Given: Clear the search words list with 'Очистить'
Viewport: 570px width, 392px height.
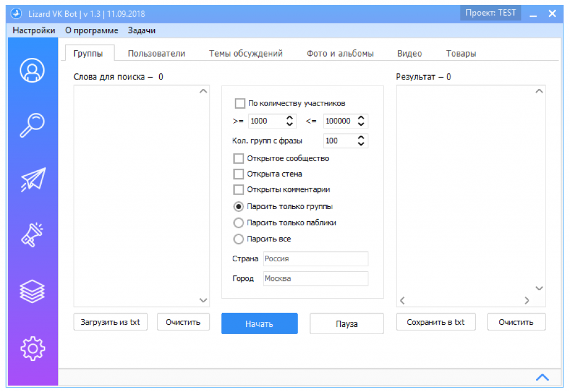Looking at the screenshot, I should [183, 322].
